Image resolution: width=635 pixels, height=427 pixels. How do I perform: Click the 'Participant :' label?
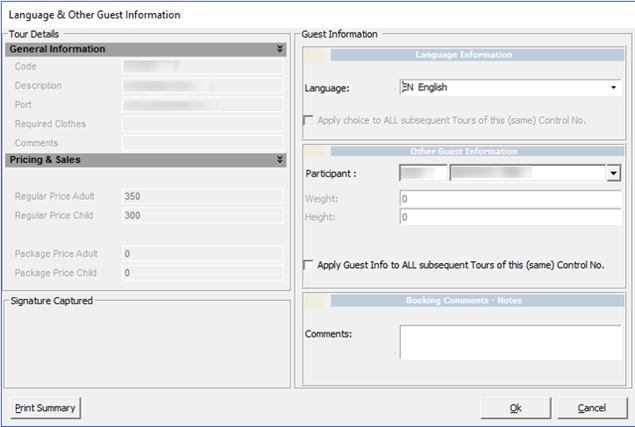pos(331,174)
